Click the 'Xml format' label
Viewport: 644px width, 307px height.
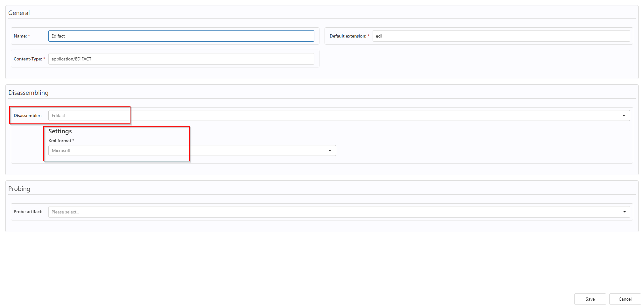point(60,141)
